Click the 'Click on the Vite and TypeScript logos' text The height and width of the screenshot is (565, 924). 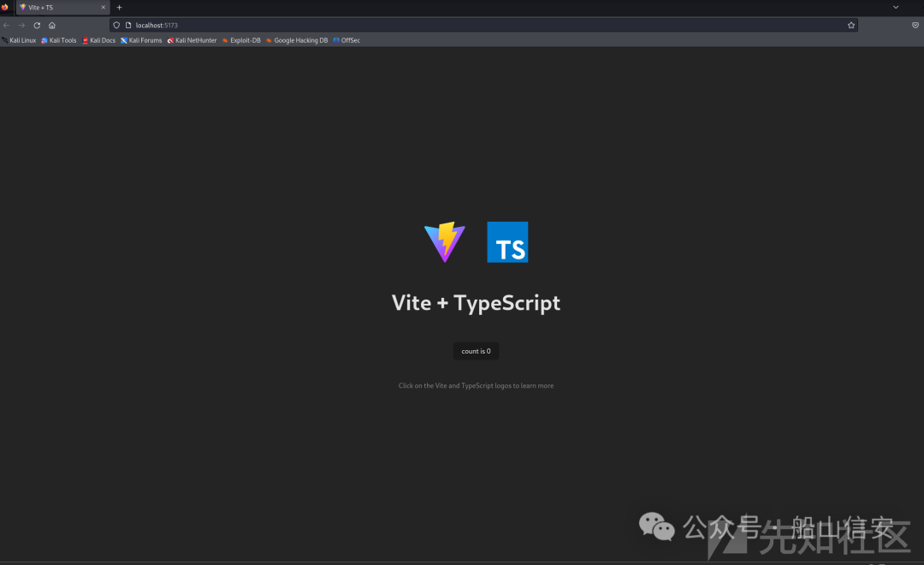pyautogui.click(x=476, y=386)
